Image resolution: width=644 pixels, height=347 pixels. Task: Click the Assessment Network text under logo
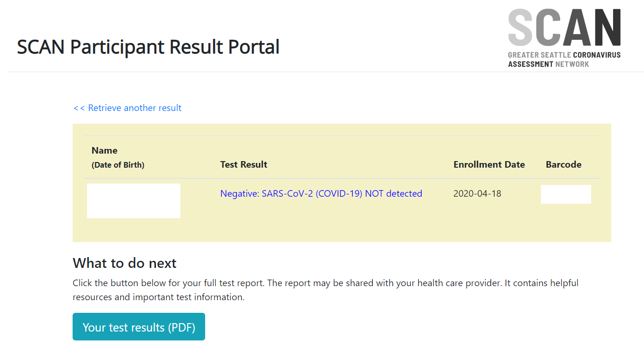(548, 64)
